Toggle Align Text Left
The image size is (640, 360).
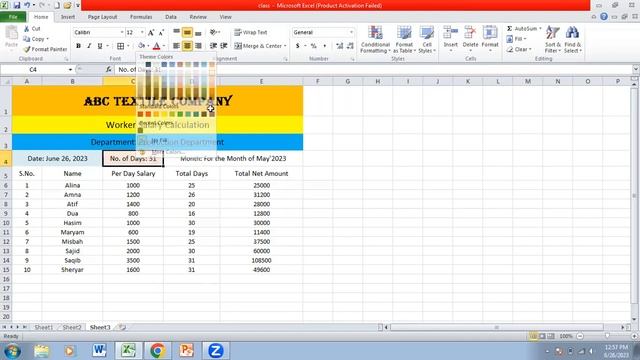[x=176, y=46]
